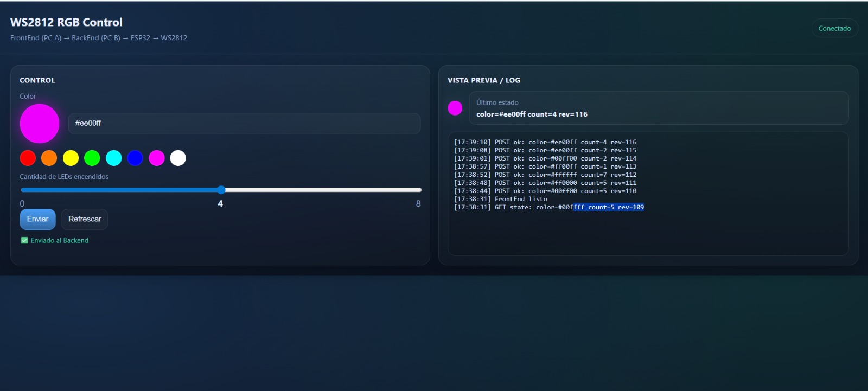The width and height of the screenshot is (868, 391).
Task: Click the slider maximum label 8
Action: [x=418, y=203]
